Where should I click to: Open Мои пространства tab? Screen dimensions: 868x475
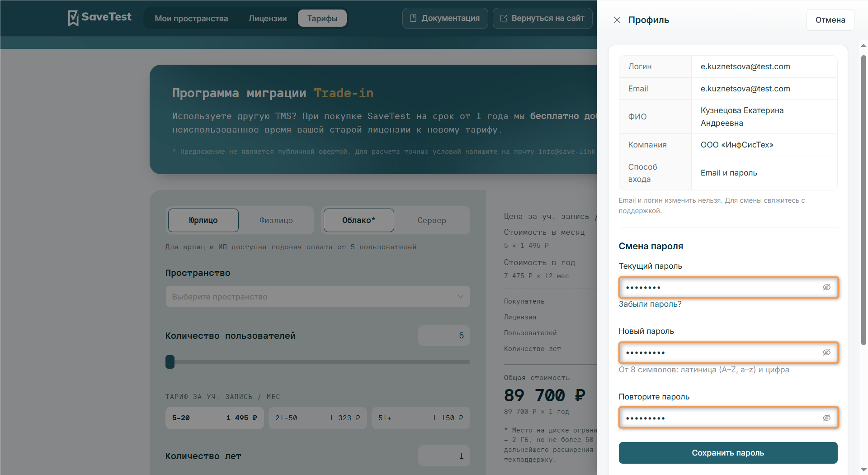191,19
